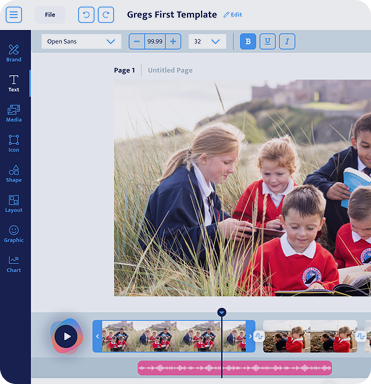Toggle italic text formatting
This screenshot has width=371, height=384.
(287, 41)
